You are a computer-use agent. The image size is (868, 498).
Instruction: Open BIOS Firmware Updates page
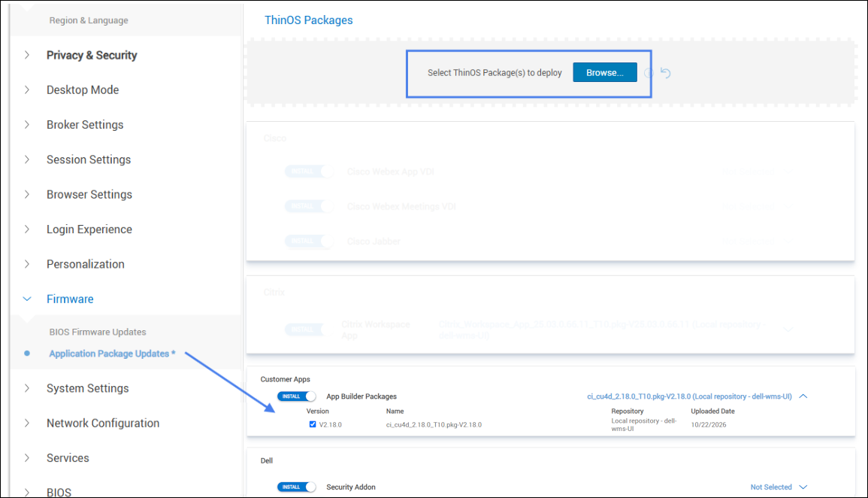pyautogui.click(x=98, y=332)
